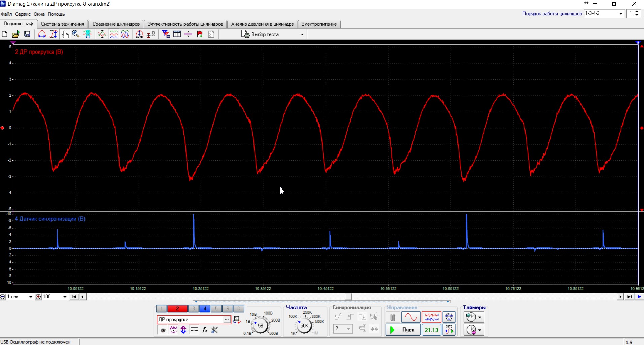This screenshot has width=644, height=345.
Task: Expand the lower timer dropdown arrow
Action: tap(480, 330)
